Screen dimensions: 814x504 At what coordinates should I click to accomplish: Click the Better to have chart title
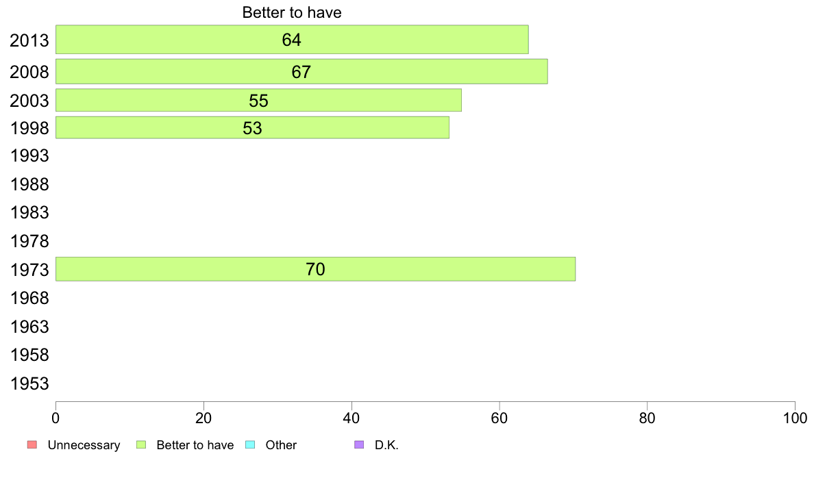click(x=292, y=12)
